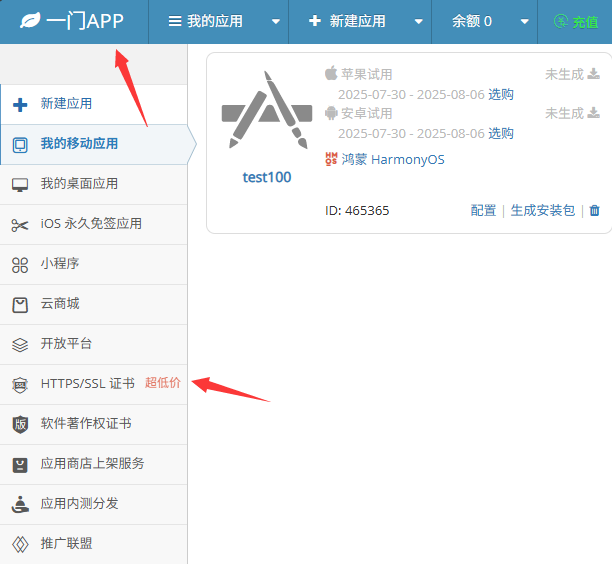Click 选购 link in 苹果试用 date row
This screenshot has height=564, width=612.
[501, 94]
